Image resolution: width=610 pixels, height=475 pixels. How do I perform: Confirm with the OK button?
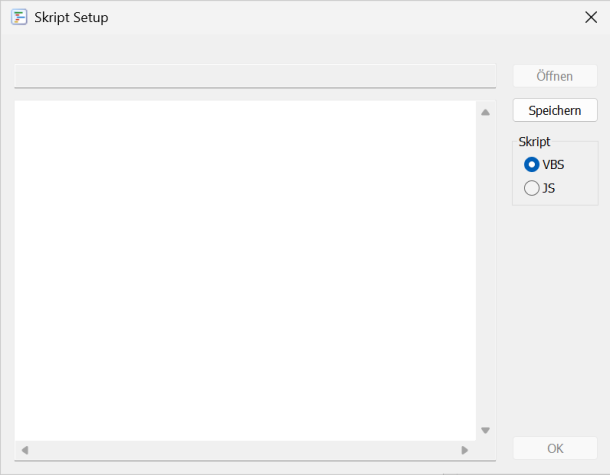click(x=555, y=448)
